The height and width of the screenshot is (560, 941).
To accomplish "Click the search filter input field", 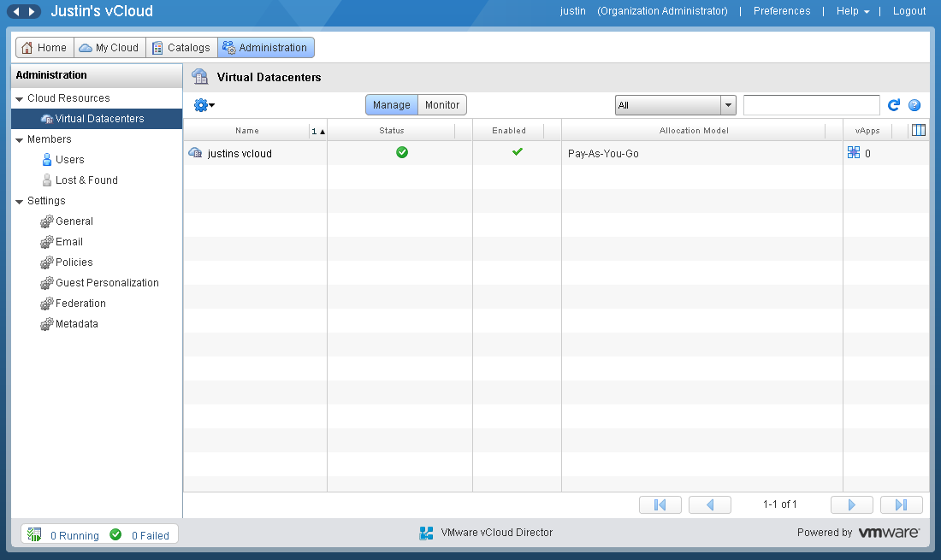I will (x=811, y=105).
